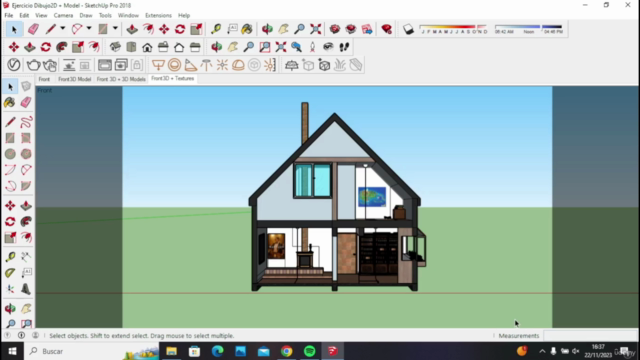The width and height of the screenshot is (640, 360).
Task: Select Freehand tool in left toolbar
Action: [26, 122]
